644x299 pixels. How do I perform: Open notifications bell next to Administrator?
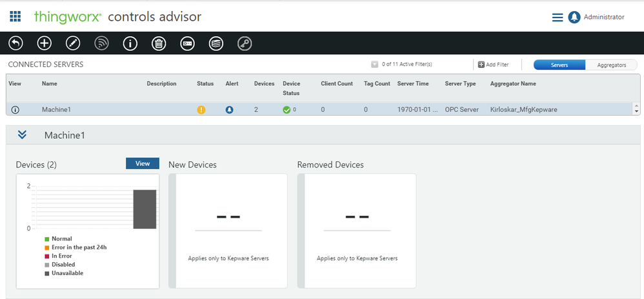click(x=574, y=17)
